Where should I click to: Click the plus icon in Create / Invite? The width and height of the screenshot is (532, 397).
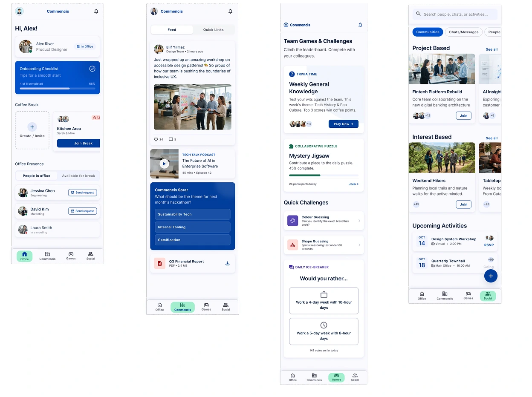pos(32,127)
